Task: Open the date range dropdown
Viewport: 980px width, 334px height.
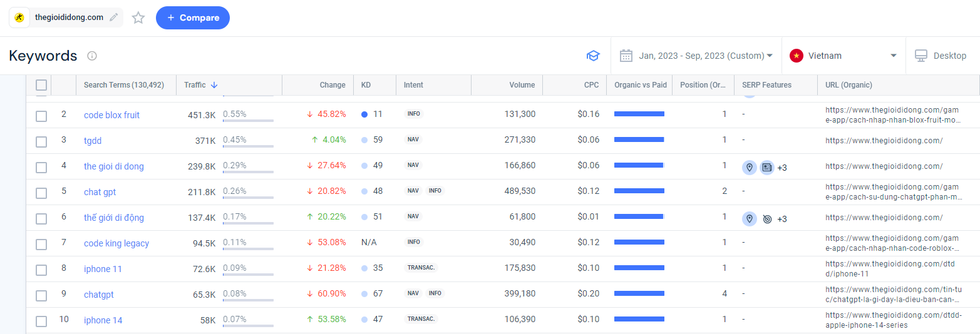Action: pyautogui.click(x=696, y=56)
